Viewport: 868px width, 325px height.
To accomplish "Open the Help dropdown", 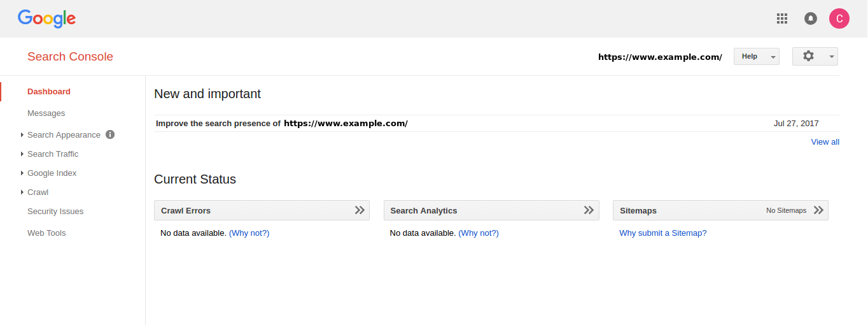I will point(756,57).
